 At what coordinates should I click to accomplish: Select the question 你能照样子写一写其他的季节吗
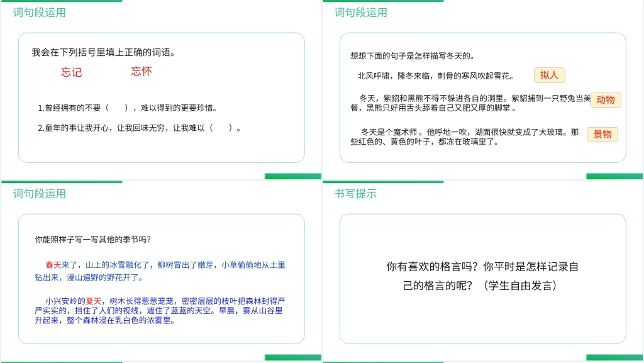click(x=92, y=239)
